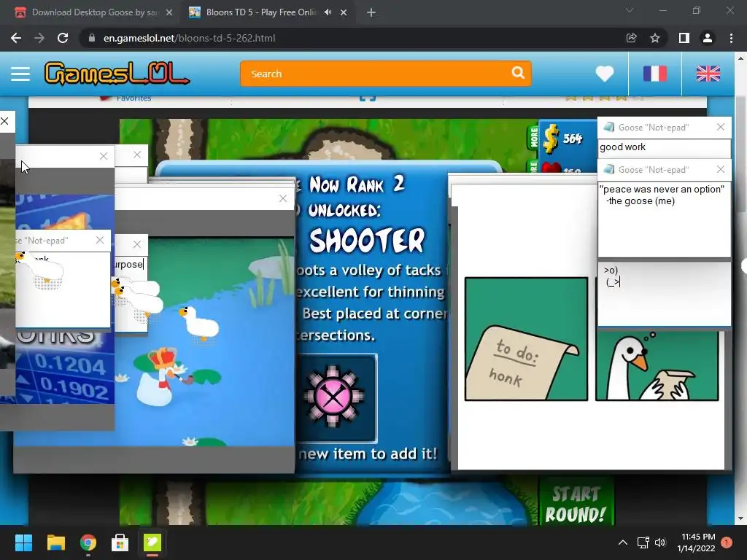Screen dimensions: 747x560
Task: Click the MORE tab beside money counter
Action: point(533,137)
